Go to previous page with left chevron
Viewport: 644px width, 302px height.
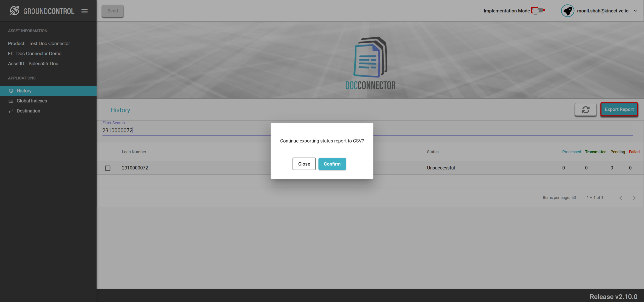[x=621, y=198]
